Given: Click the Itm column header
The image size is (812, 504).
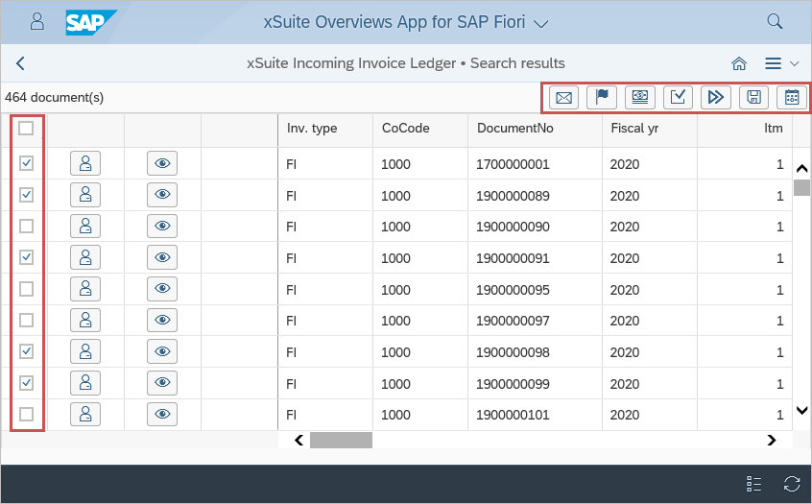Looking at the screenshot, I should coord(745,129).
